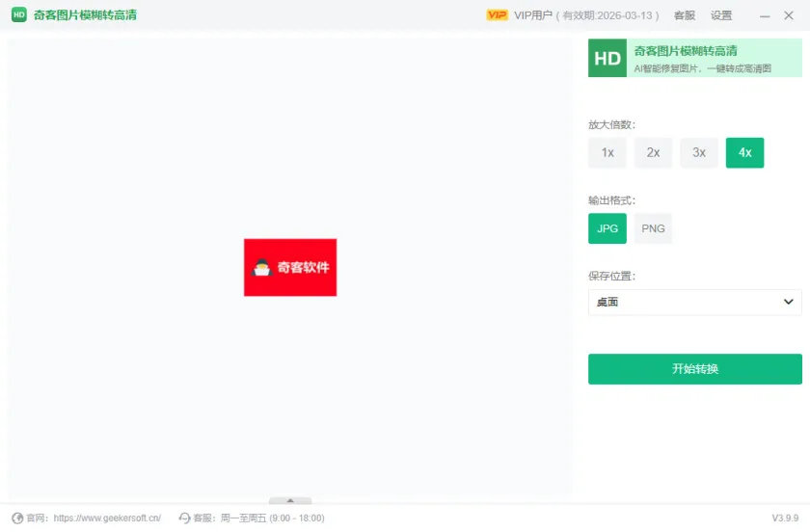
Task: Click VIP用户 validity date text
Action: (x=586, y=15)
